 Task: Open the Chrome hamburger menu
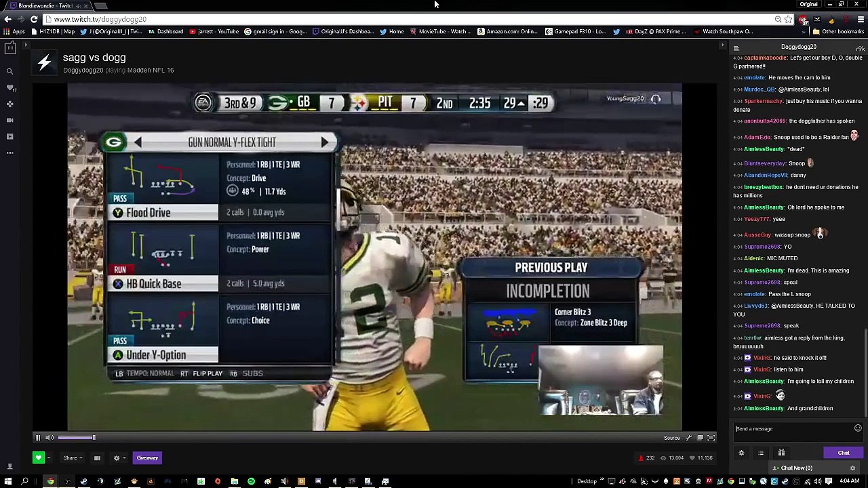[861, 19]
